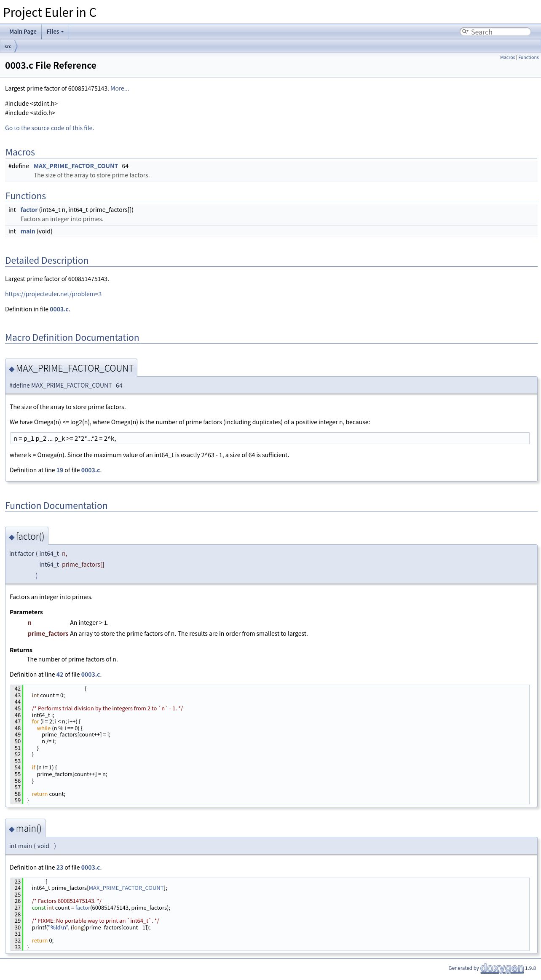
Task: Click the 'Project Euler in C' title
Action: pyautogui.click(x=50, y=13)
